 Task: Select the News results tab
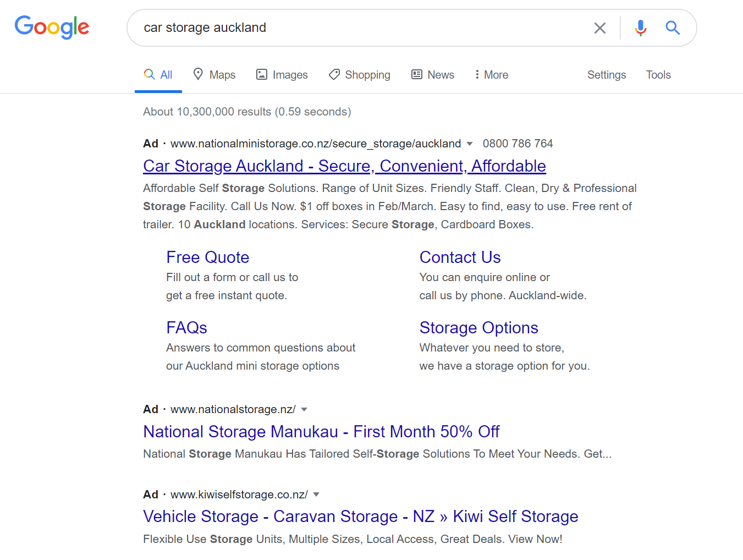pos(433,75)
